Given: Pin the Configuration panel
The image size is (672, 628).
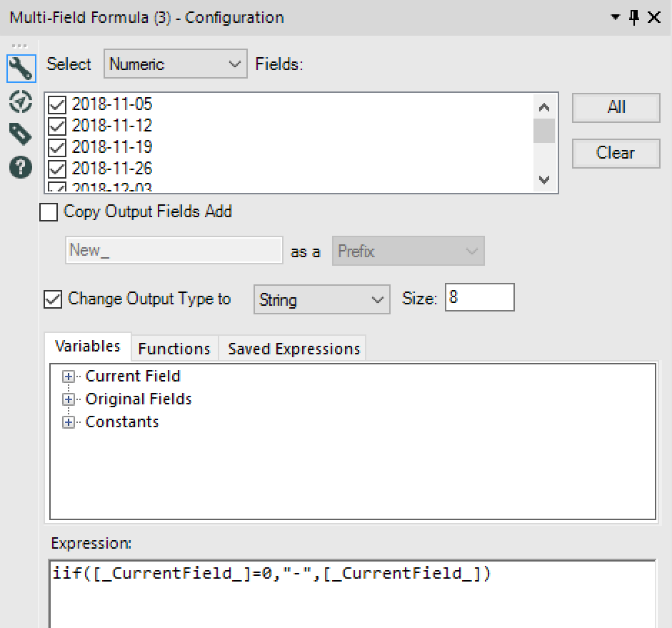Looking at the screenshot, I should (x=633, y=17).
